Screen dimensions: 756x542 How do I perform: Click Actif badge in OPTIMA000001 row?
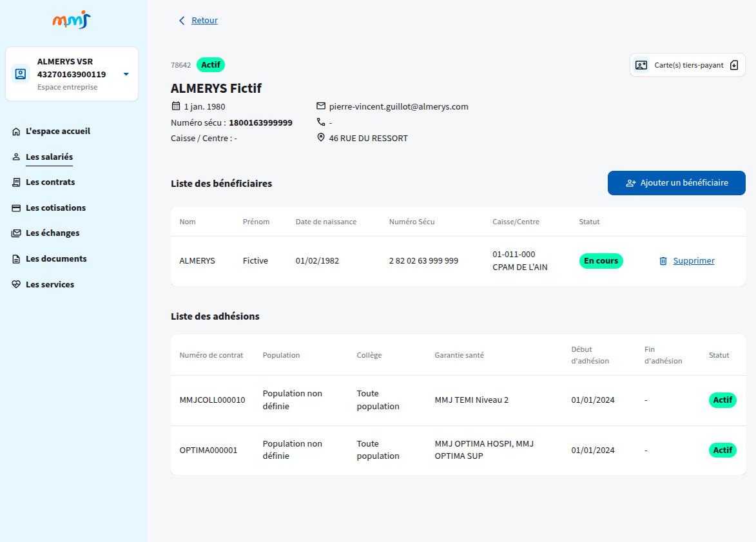[722, 450]
